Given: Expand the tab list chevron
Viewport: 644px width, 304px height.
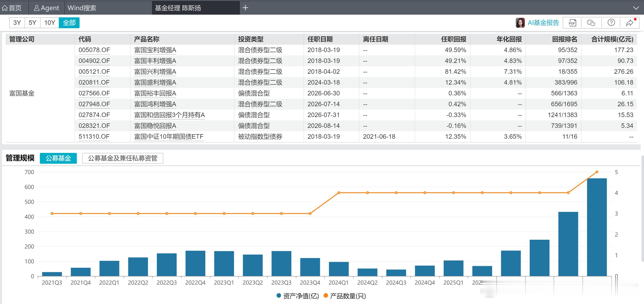Looking at the screenshot, I should point(636,8).
